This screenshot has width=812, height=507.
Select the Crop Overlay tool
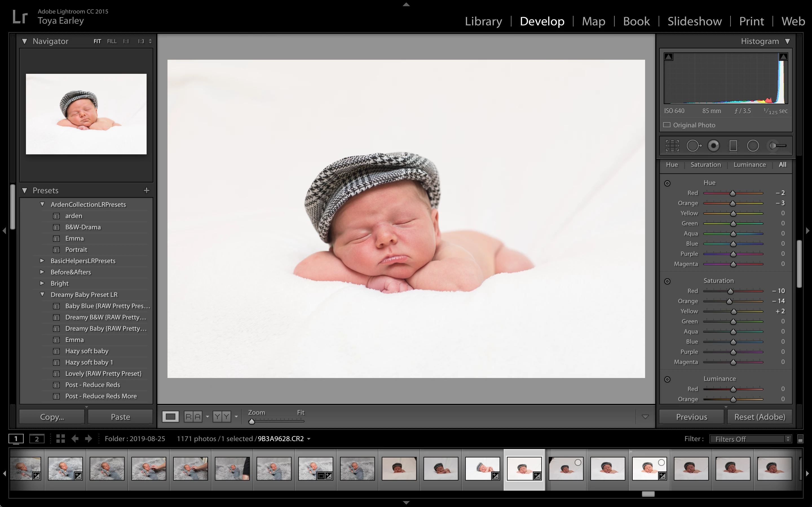click(672, 146)
